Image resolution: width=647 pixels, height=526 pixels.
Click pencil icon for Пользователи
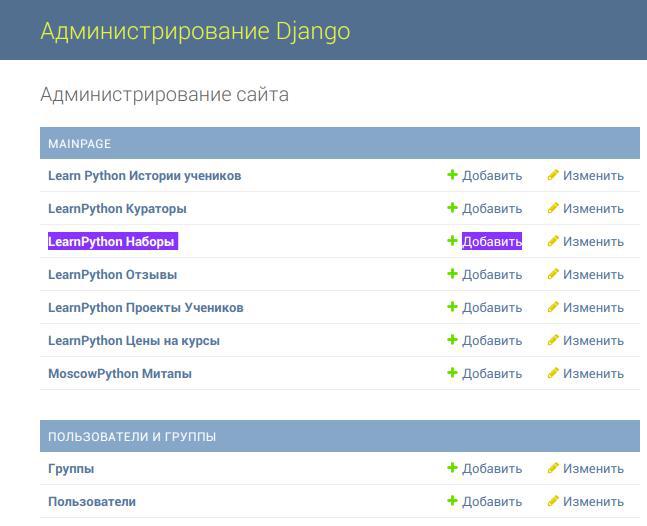tap(553, 501)
